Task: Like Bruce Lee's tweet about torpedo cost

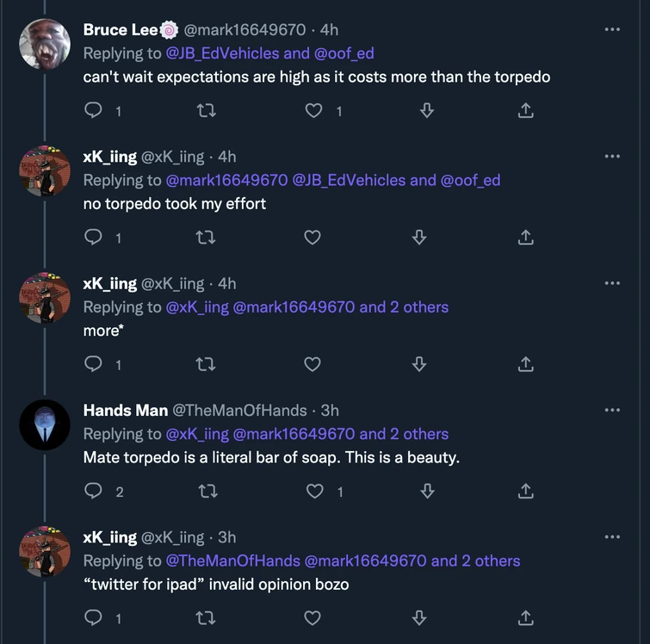Action: point(314,110)
